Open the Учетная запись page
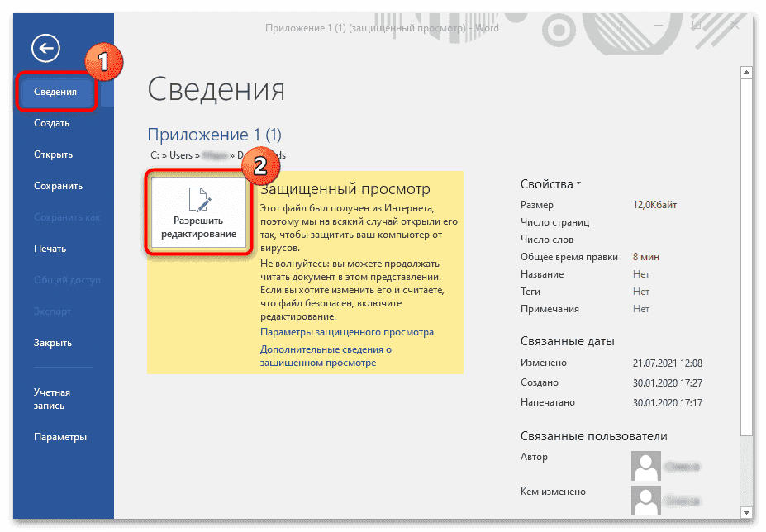Image resolution: width=766 pixels, height=532 pixels. [51, 399]
